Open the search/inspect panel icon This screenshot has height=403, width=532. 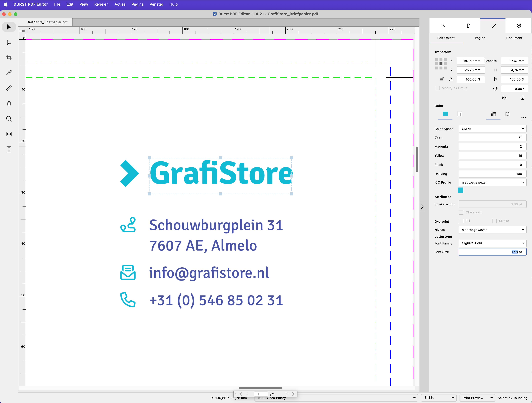(x=443, y=25)
